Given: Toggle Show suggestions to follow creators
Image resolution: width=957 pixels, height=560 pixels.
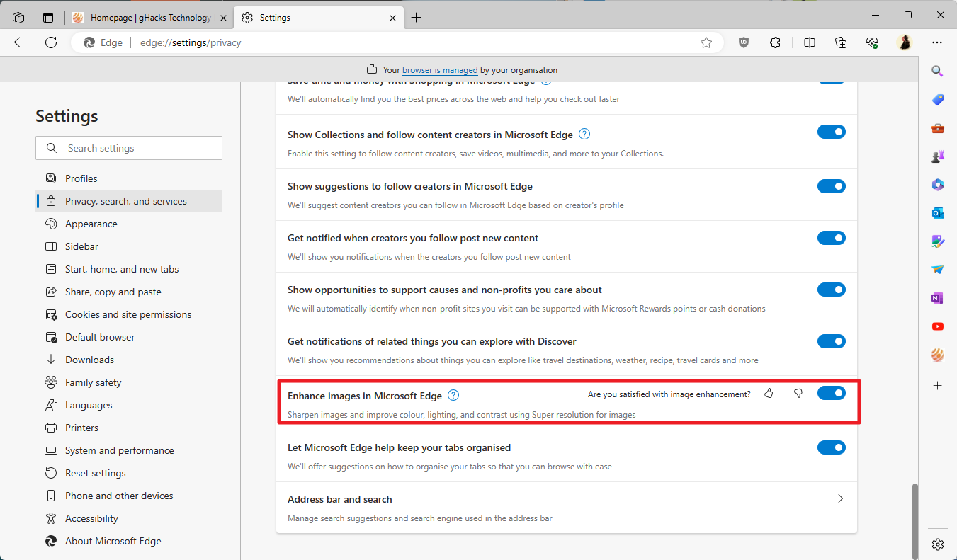Looking at the screenshot, I should (x=832, y=186).
